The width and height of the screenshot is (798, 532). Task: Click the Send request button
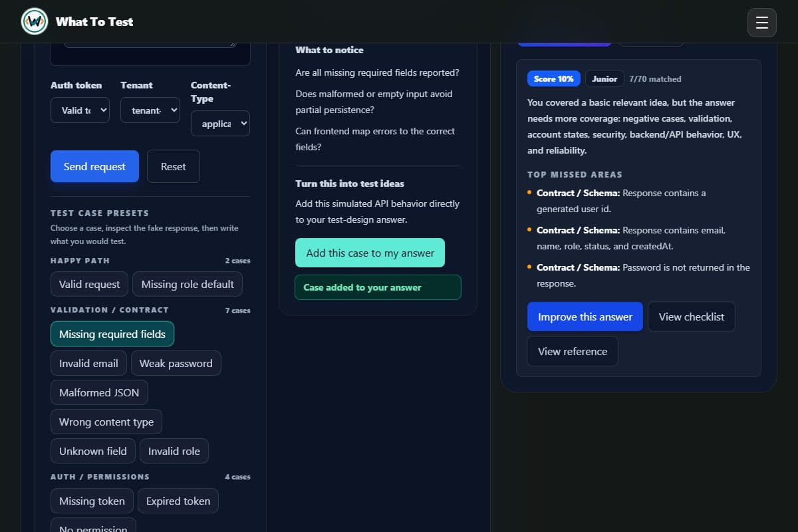pos(94,166)
